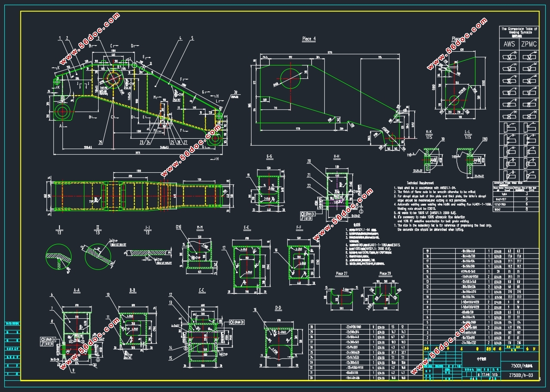
Task: Select the 'J-J' detail label
Action: pyautogui.click(x=147, y=227)
